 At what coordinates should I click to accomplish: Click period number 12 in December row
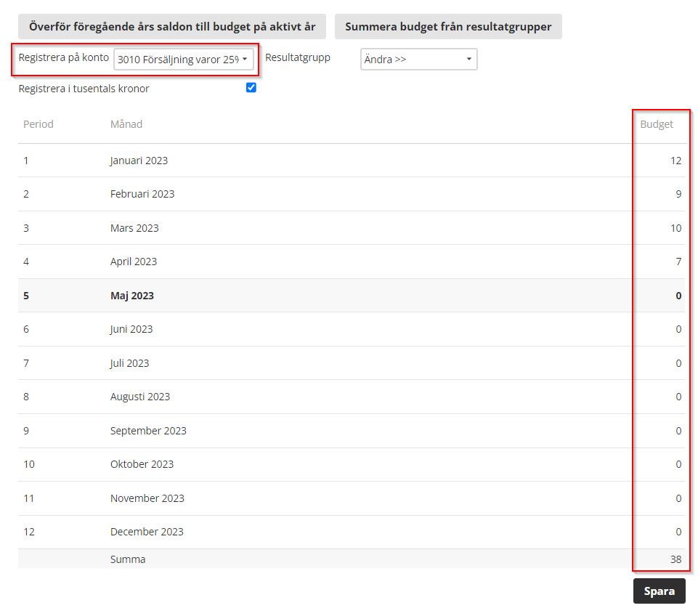pos(29,532)
